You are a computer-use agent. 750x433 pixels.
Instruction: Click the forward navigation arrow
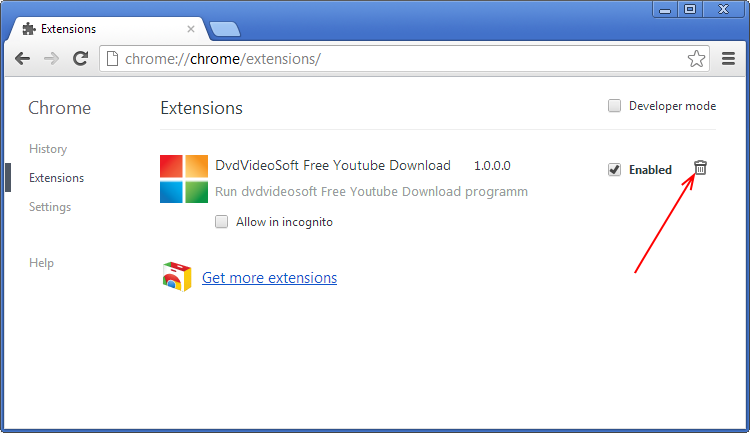pos(51,59)
